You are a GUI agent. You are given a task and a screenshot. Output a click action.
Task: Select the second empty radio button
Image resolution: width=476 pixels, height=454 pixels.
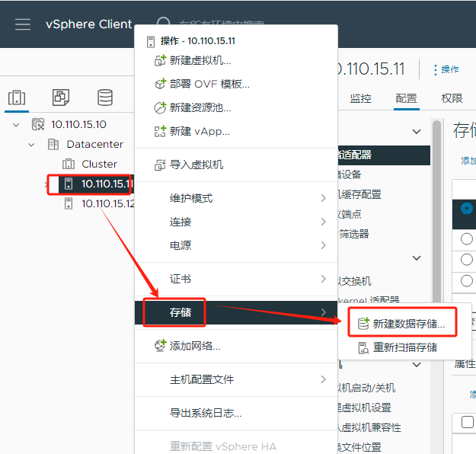coord(467,260)
